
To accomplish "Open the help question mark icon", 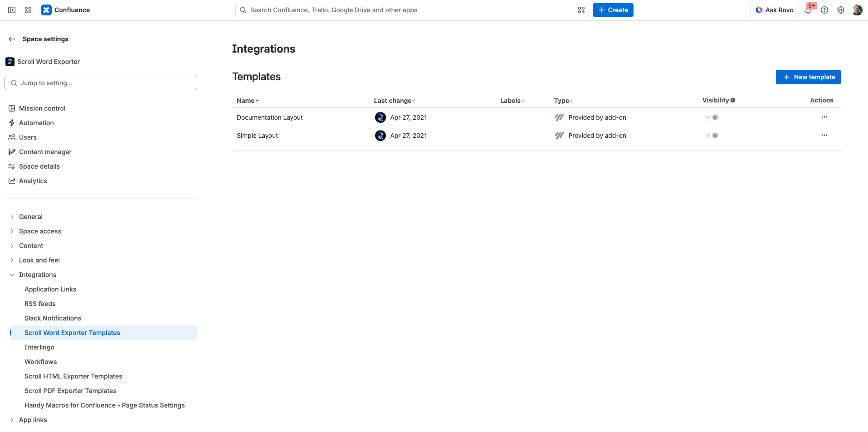I will tap(824, 10).
